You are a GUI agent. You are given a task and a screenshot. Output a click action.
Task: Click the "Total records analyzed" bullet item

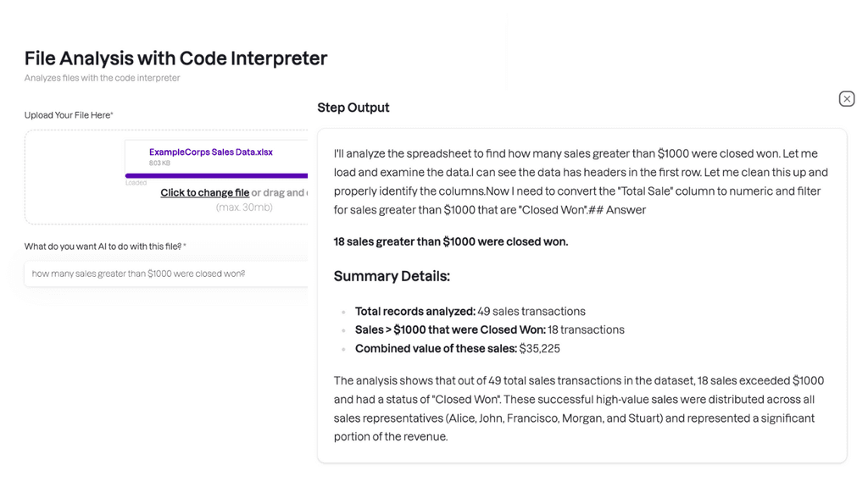click(470, 311)
